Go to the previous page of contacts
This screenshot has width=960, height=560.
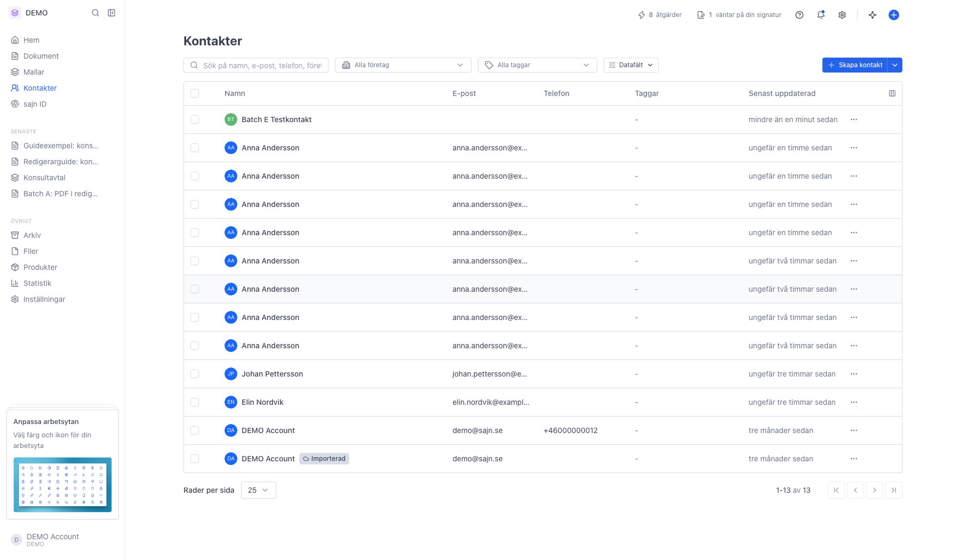tap(855, 490)
